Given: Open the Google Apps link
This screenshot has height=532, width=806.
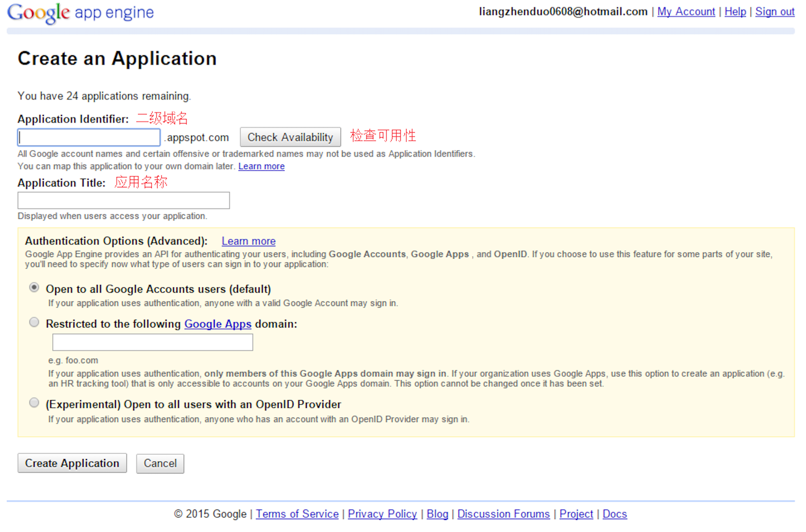Looking at the screenshot, I should [218, 324].
